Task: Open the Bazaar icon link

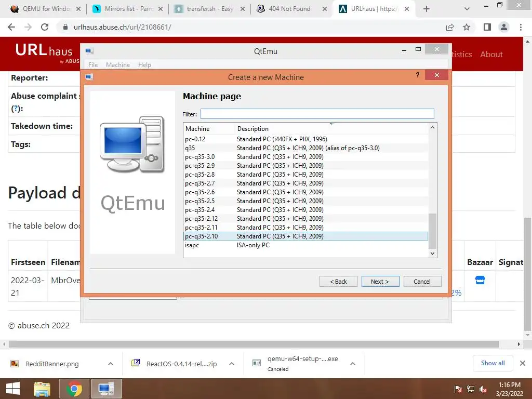Action: pos(480,280)
